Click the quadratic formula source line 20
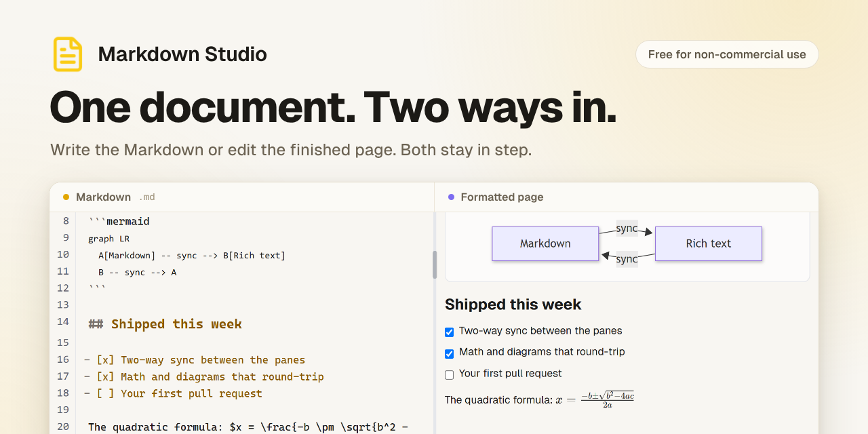This screenshot has height=434, width=868. [248, 427]
